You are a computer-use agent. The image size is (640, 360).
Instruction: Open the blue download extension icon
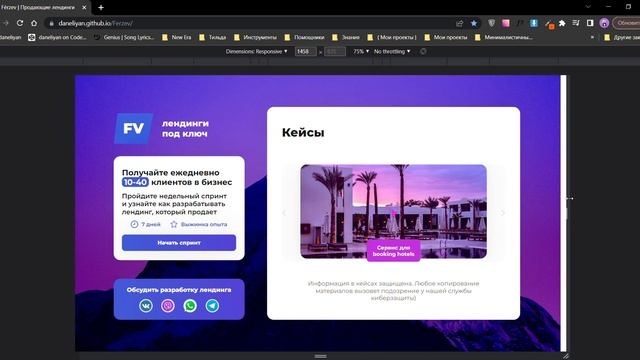pos(534,23)
